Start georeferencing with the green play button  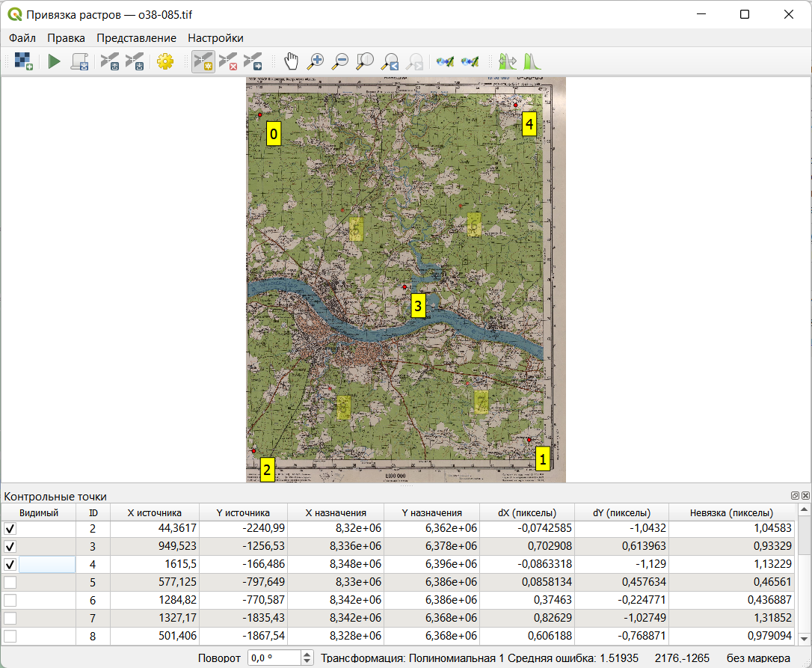(x=54, y=61)
